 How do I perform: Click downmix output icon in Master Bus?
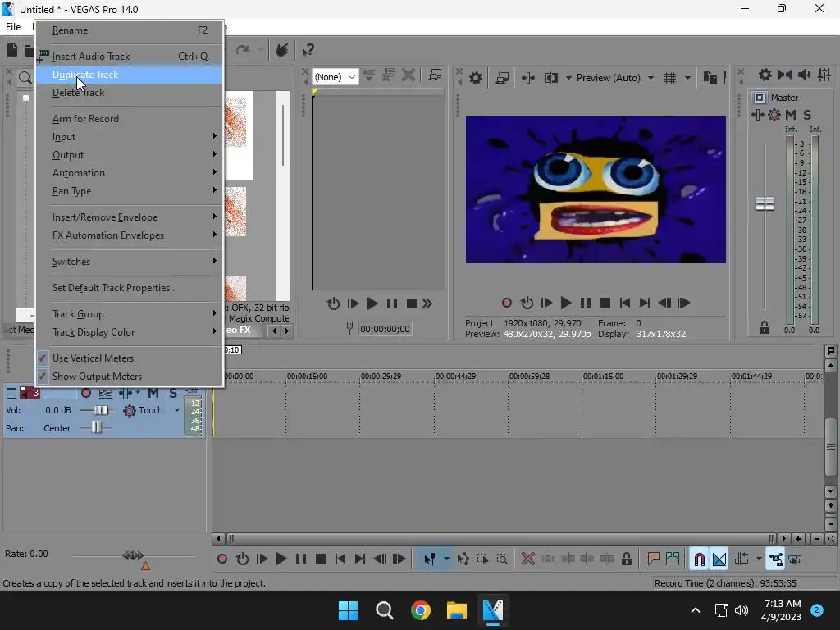(x=785, y=75)
